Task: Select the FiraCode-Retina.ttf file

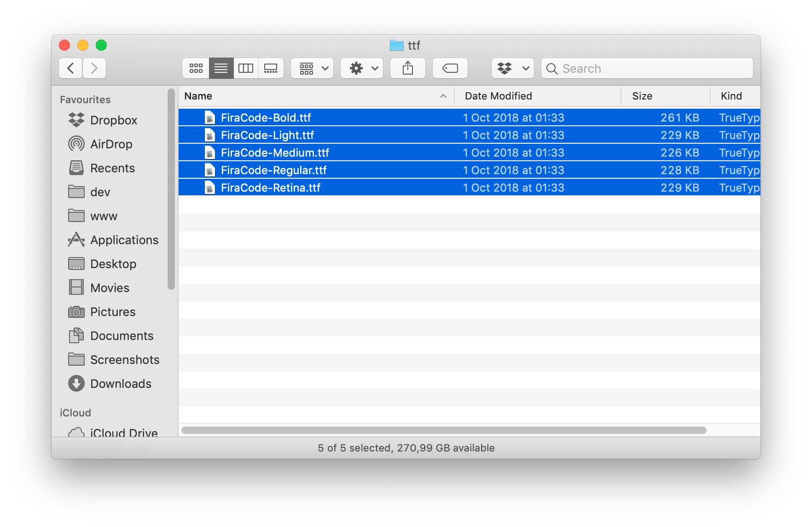Action: pos(271,188)
